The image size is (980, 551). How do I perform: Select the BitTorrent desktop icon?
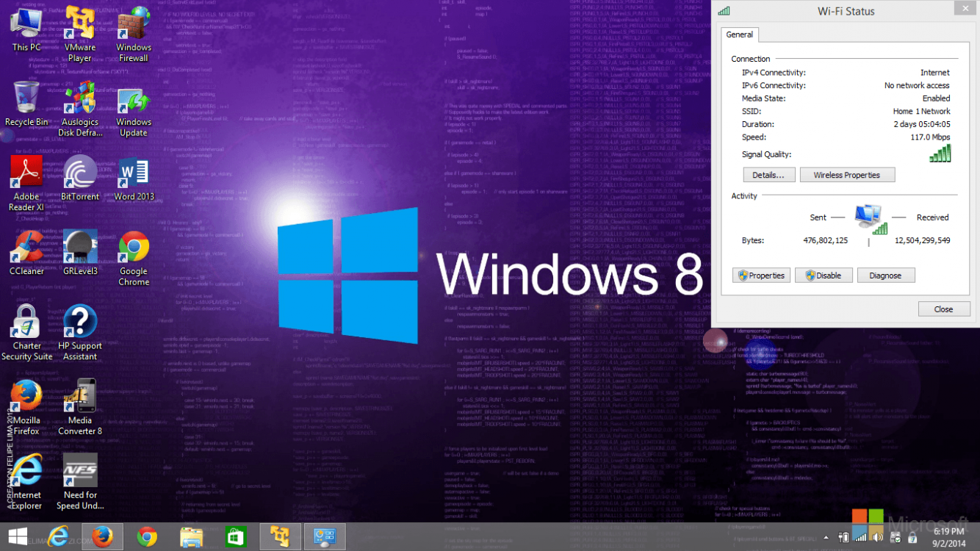(x=79, y=179)
